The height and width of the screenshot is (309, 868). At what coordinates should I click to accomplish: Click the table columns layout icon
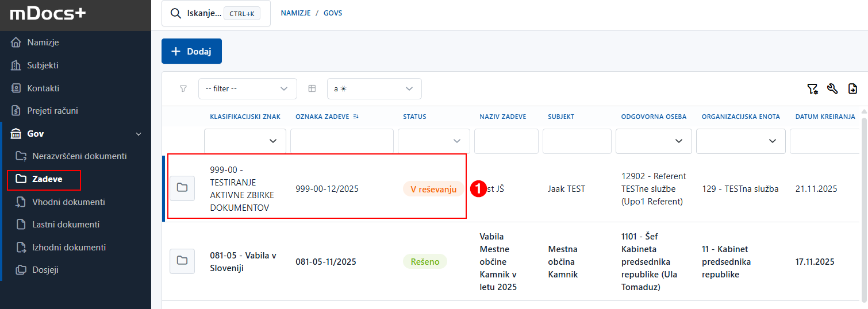point(312,89)
